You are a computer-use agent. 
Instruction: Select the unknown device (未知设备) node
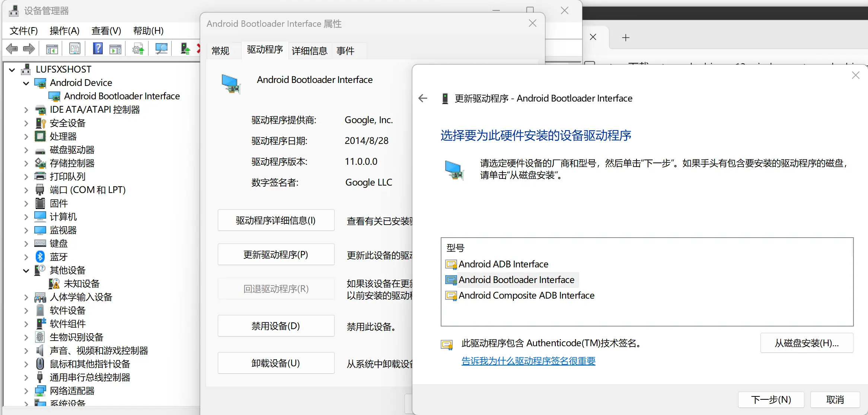(x=82, y=284)
